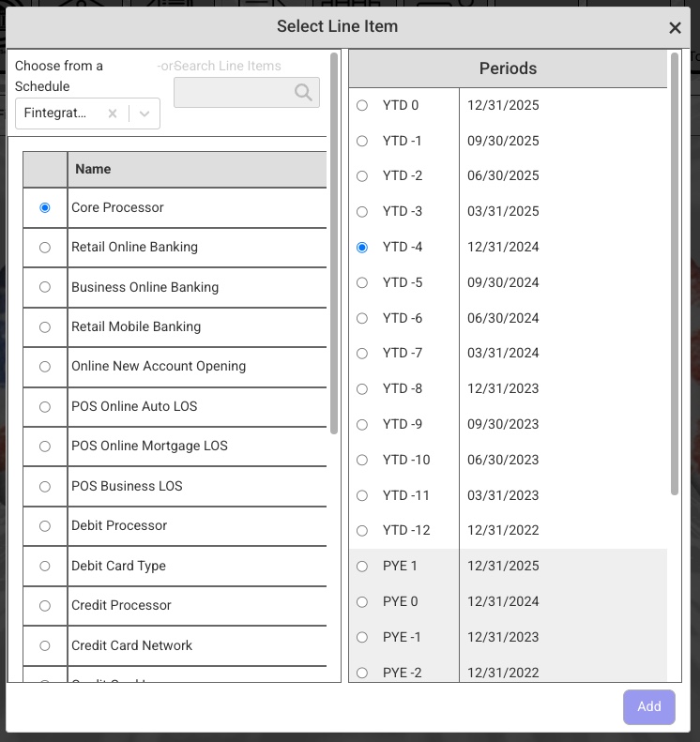Select the Retail Online Banking radio button

[45, 248]
